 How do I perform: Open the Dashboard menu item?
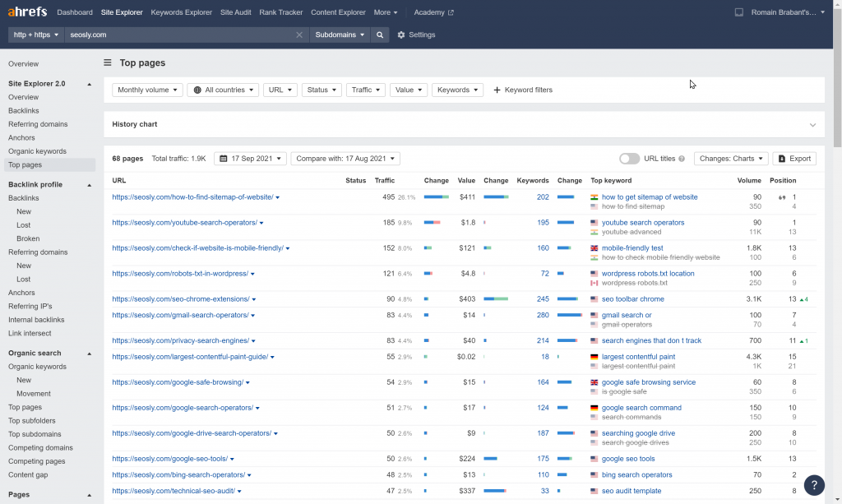tap(75, 12)
